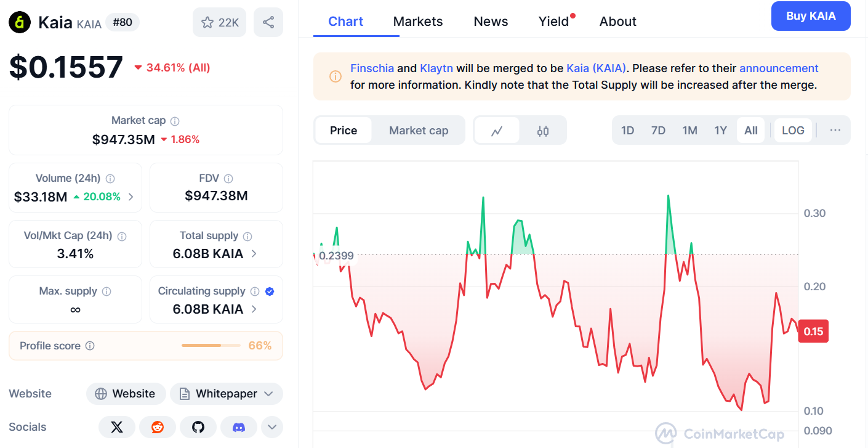Screen dimensions: 868x448
Task: Open Circulating supply details chevron
Action: (254, 309)
